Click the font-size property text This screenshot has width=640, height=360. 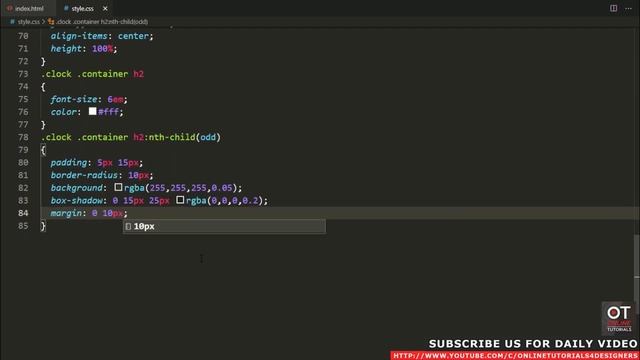(74, 99)
